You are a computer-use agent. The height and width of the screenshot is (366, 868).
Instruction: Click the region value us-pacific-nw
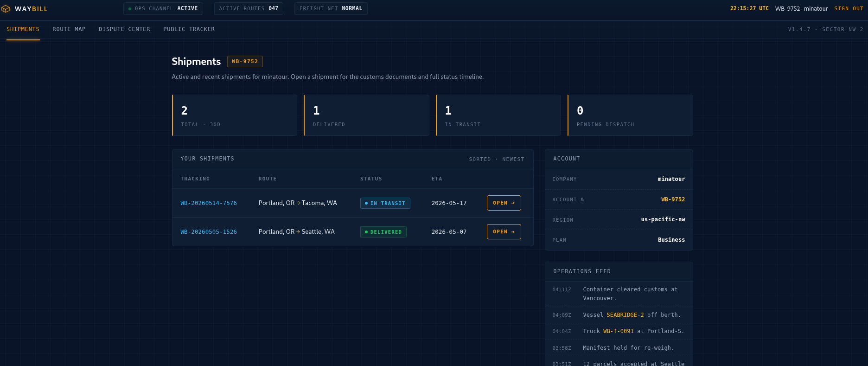click(663, 219)
